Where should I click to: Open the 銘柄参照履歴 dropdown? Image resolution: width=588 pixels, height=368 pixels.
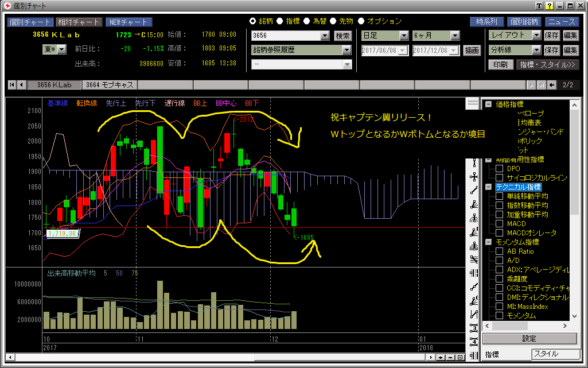[x=346, y=50]
